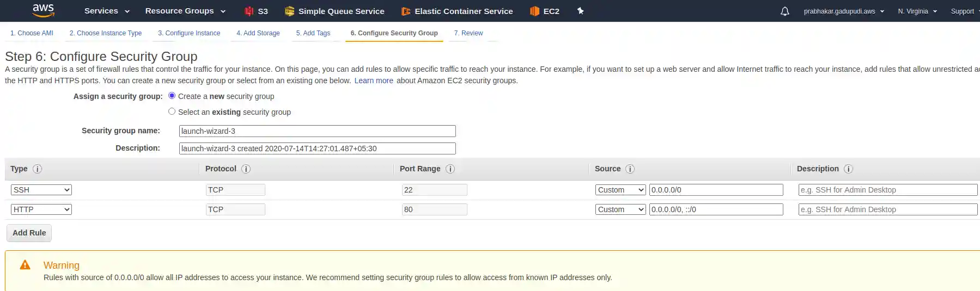Click info icon next to Protocol
The width and height of the screenshot is (980, 291).
(x=246, y=169)
